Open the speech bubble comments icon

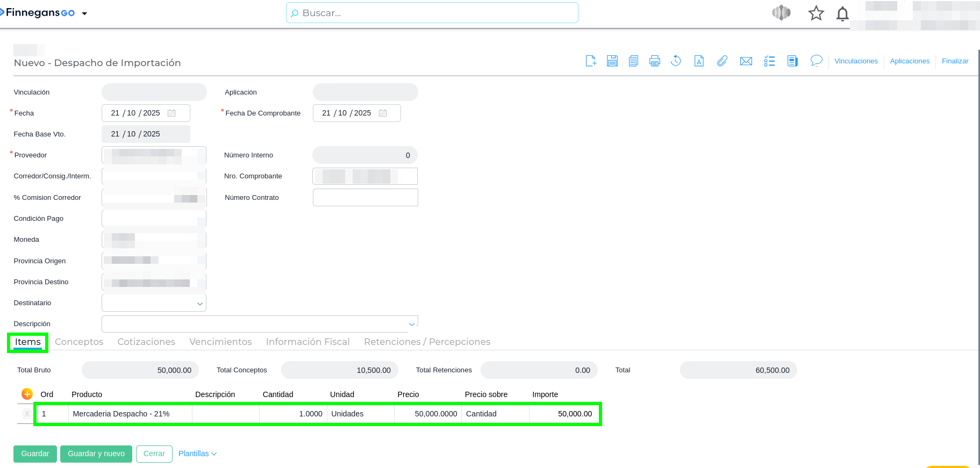tap(816, 61)
